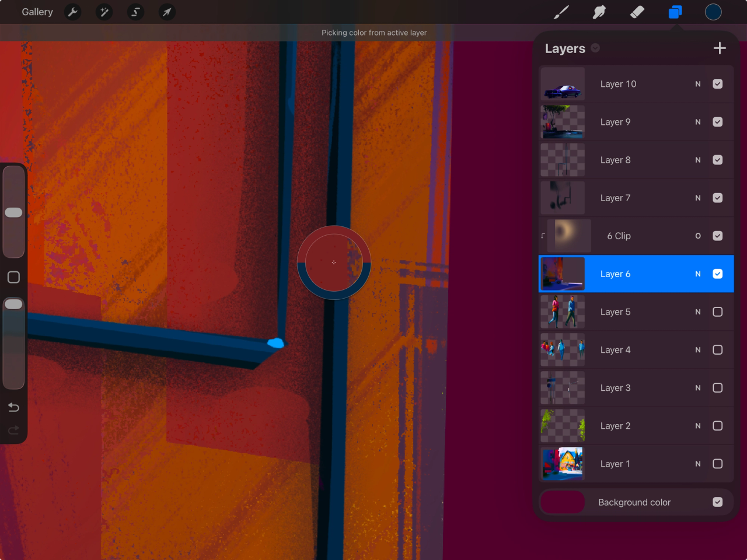Show Layer 4
747x560 pixels.
[x=718, y=349]
